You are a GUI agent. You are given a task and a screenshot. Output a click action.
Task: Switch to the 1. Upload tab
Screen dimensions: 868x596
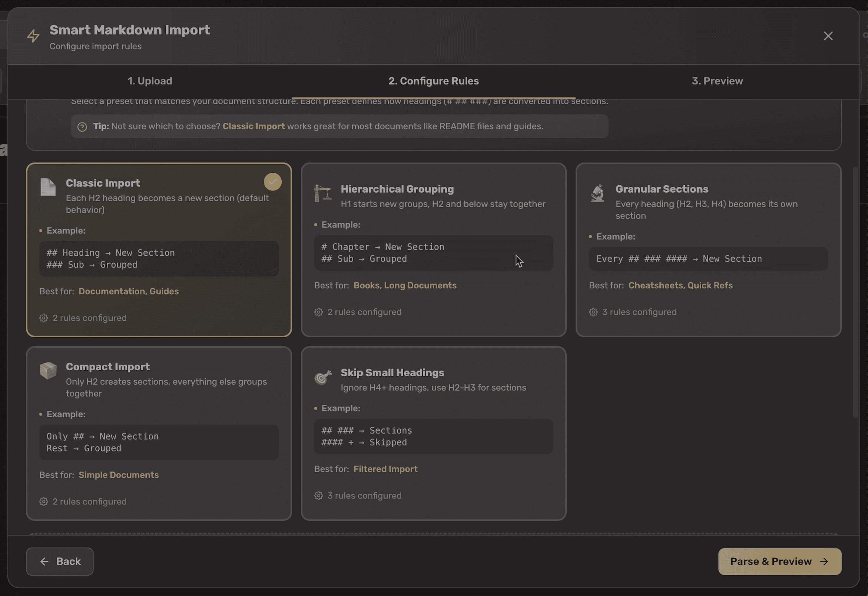pos(150,81)
